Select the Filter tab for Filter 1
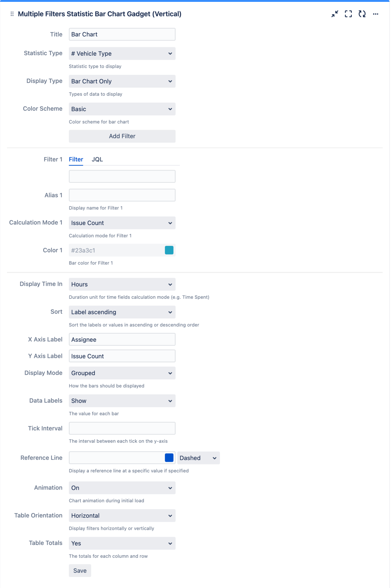This screenshot has width=392, height=588. tap(76, 159)
